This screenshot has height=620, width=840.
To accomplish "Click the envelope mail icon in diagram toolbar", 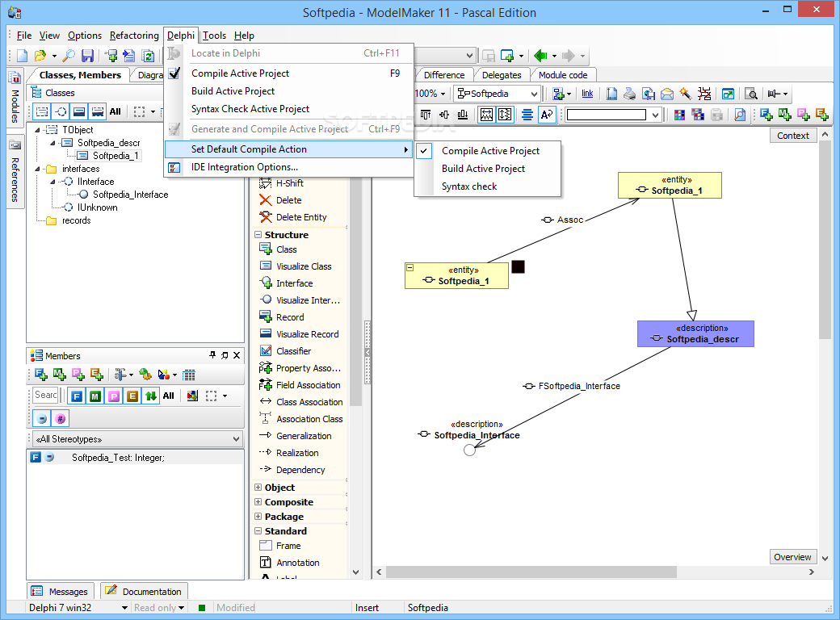I will click(x=667, y=94).
